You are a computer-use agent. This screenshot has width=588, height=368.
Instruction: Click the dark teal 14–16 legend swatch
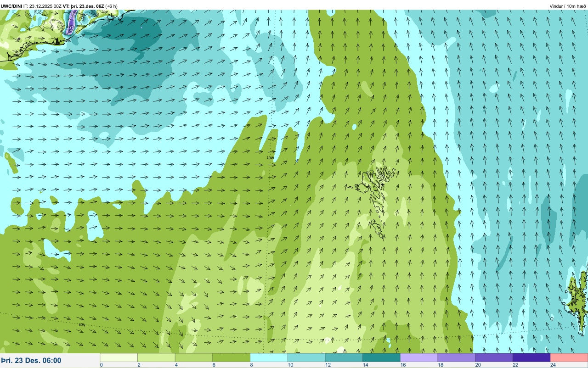click(381, 357)
